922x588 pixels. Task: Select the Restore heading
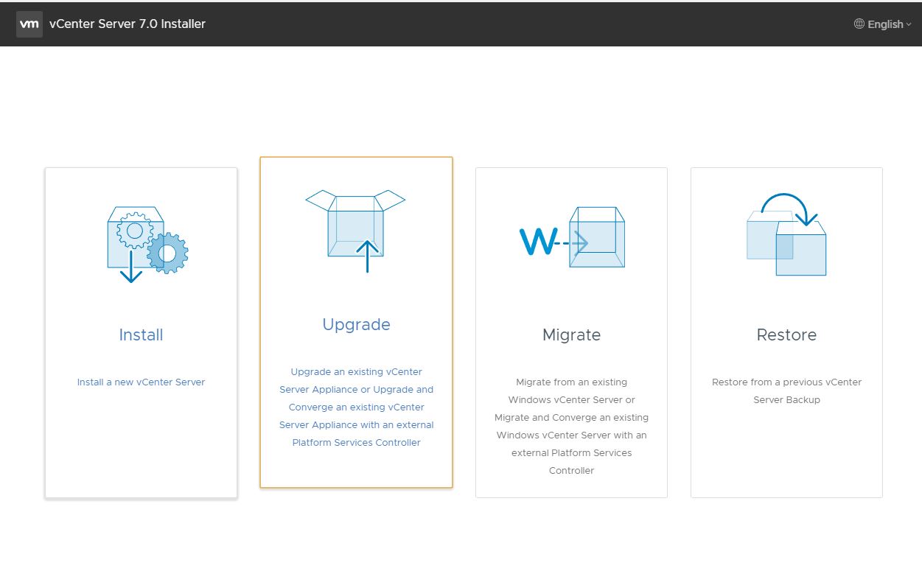786,335
